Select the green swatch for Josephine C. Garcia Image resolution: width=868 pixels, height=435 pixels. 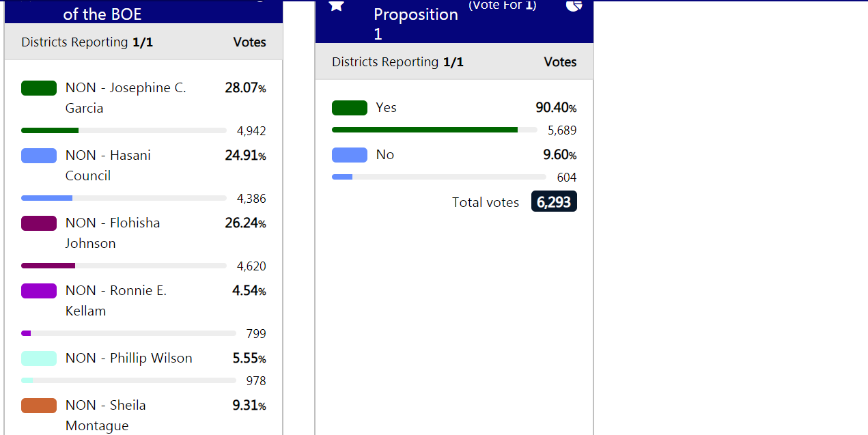(39, 88)
